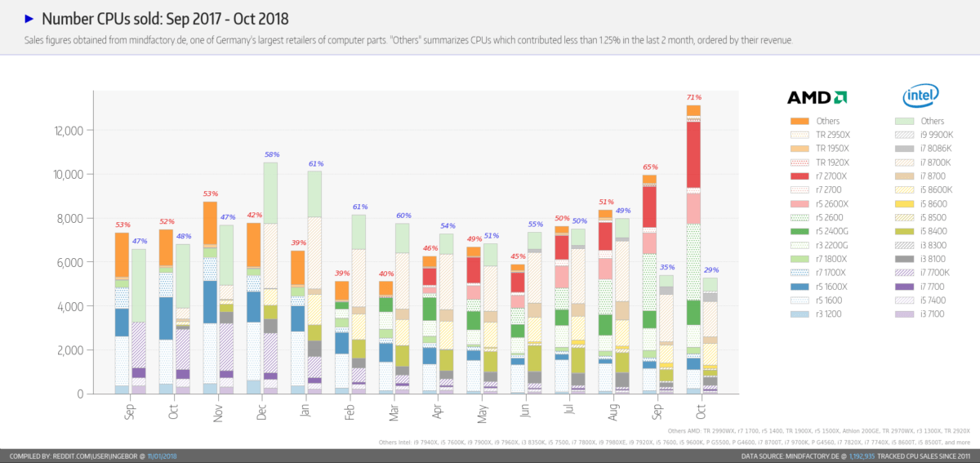Click the i9 9900K legend label

936,135
